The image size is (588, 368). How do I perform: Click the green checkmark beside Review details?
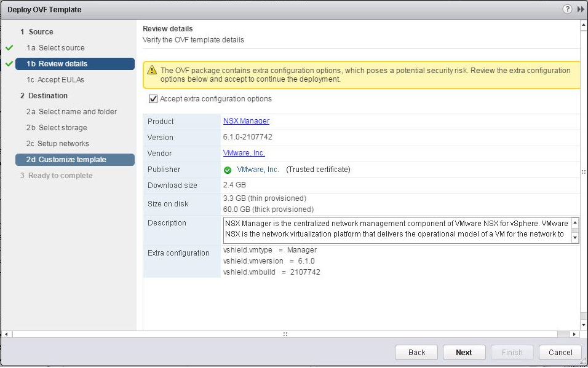(9, 64)
